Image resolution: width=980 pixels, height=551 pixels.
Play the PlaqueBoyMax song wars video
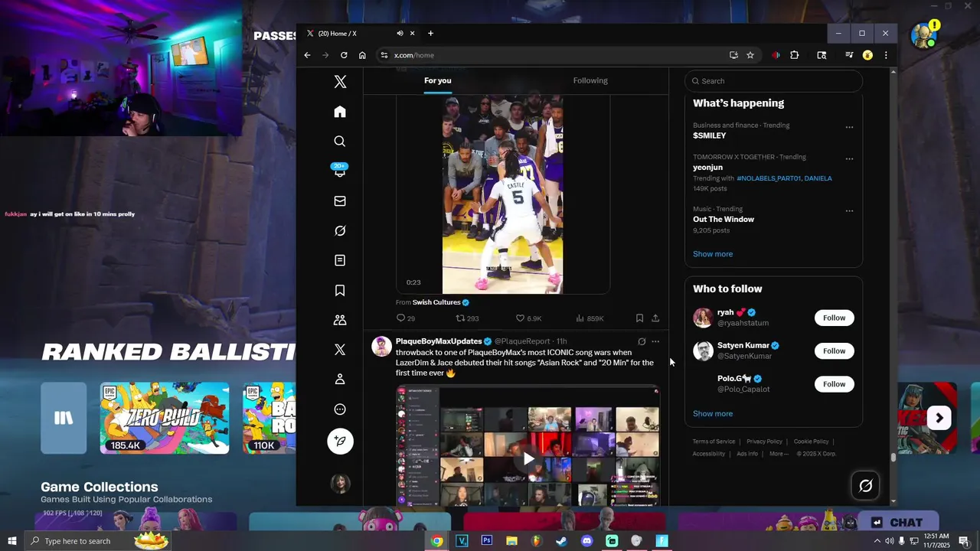point(528,459)
